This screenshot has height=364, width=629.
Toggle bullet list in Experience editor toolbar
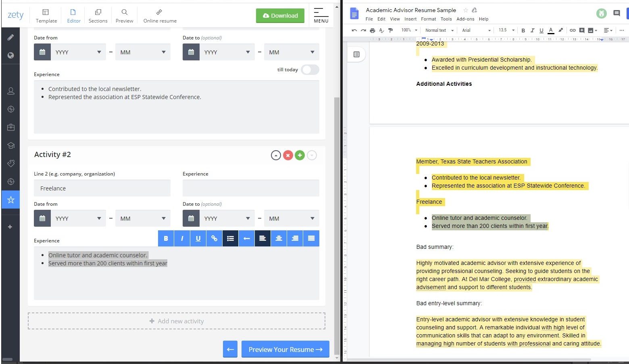click(230, 238)
